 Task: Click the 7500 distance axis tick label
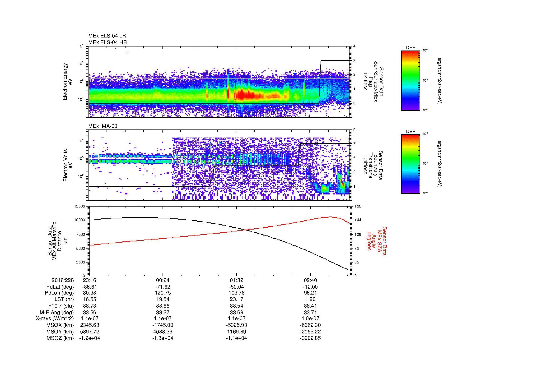pyautogui.click(x=80, y=234)
